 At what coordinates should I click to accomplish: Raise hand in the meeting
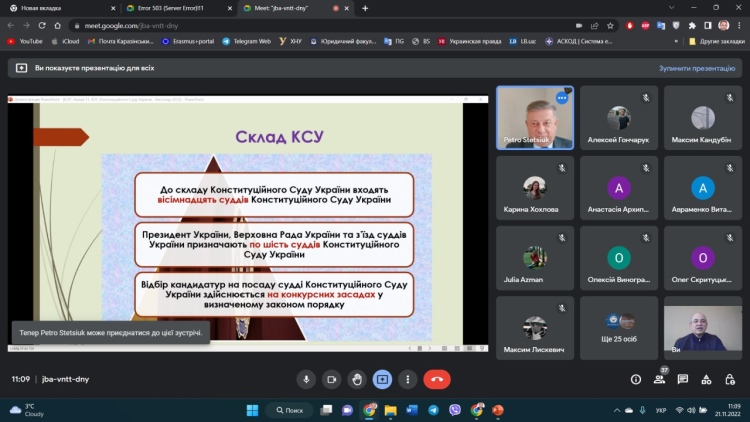tap(357, 379)
